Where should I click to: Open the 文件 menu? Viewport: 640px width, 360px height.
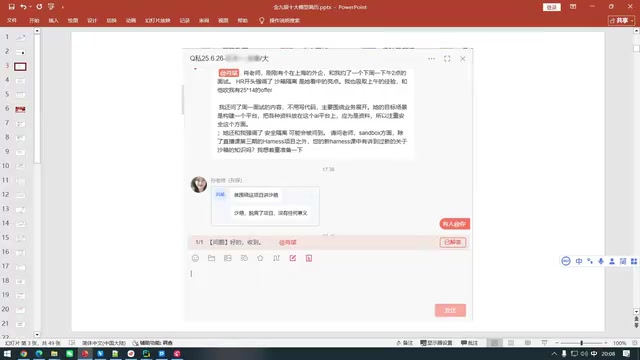tap(12, 20)
